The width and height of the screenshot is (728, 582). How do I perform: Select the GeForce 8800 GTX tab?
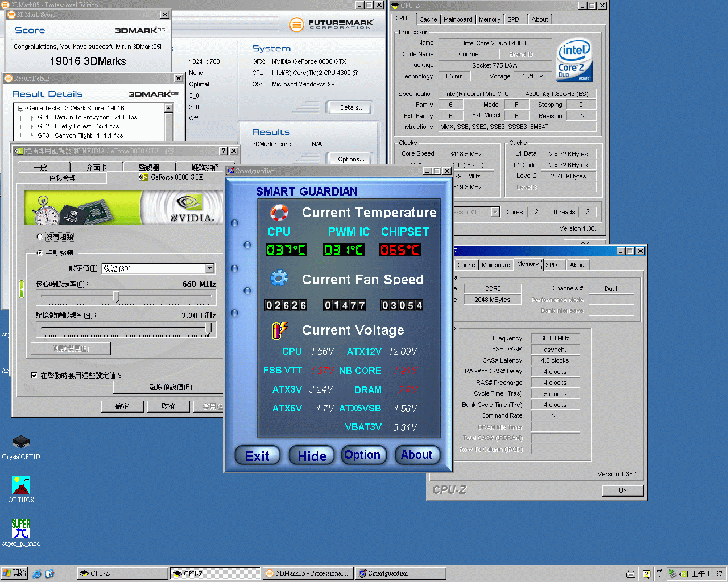pos(171,177)
